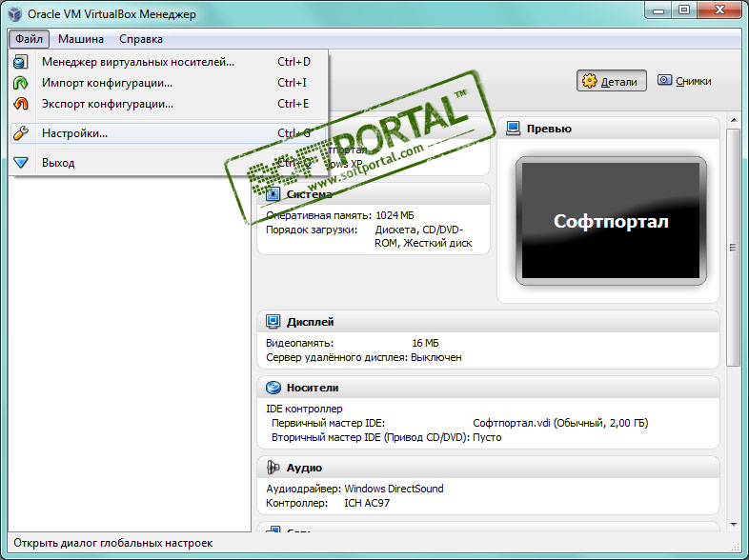Open the Превью section header

click(608, 129)
